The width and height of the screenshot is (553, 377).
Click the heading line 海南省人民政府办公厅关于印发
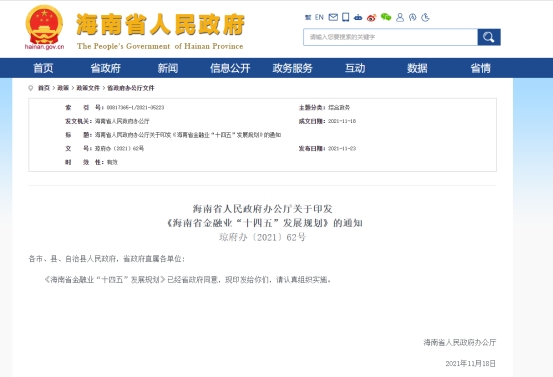point(262,209)
